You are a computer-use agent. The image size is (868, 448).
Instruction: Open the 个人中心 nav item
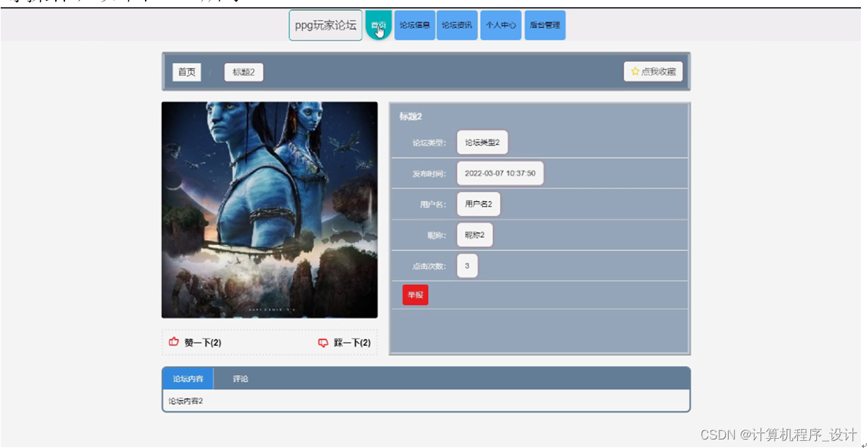500,25
